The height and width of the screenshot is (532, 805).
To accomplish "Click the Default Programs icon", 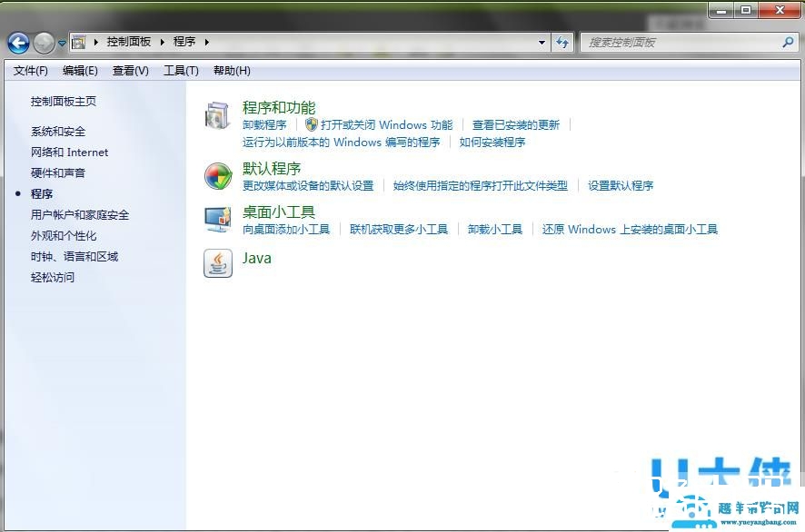I will pos(218,176).
